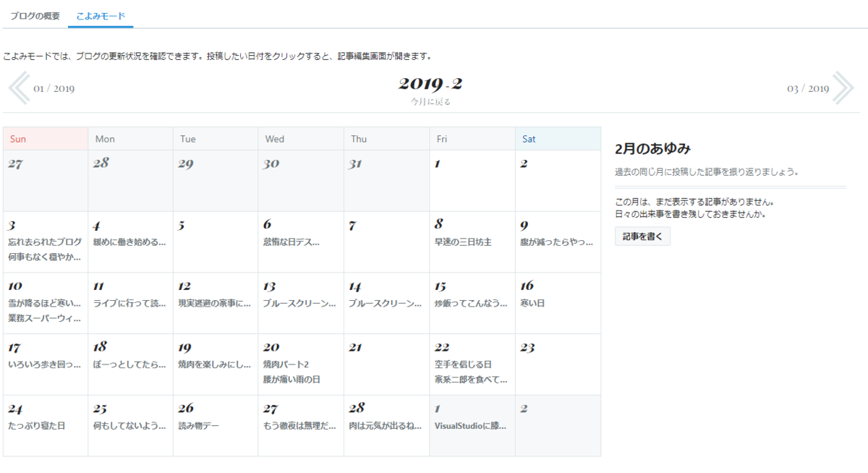Open post 現実逃避の家事に… on February 12
Viewport: 868px width, 473px height.
[215, 303]
